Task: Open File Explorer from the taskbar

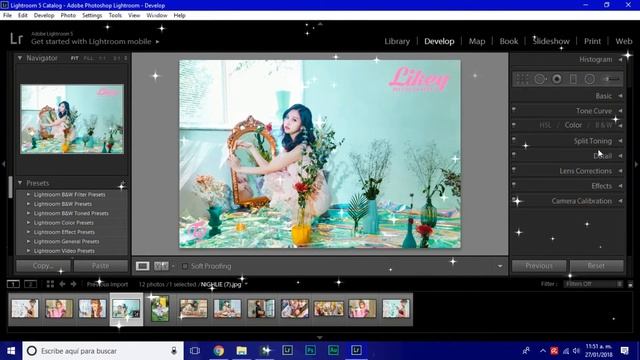Action: point(242,351)
